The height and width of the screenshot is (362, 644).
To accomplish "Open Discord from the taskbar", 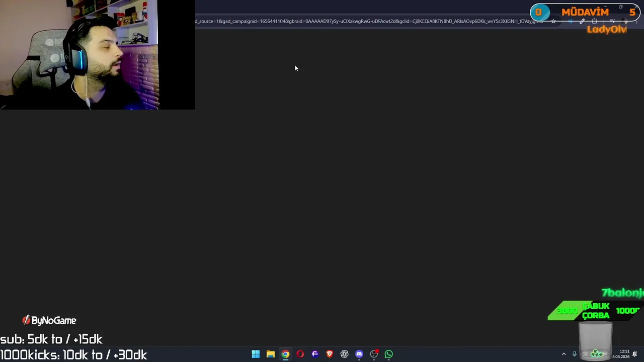I will (x=359, y=354).
